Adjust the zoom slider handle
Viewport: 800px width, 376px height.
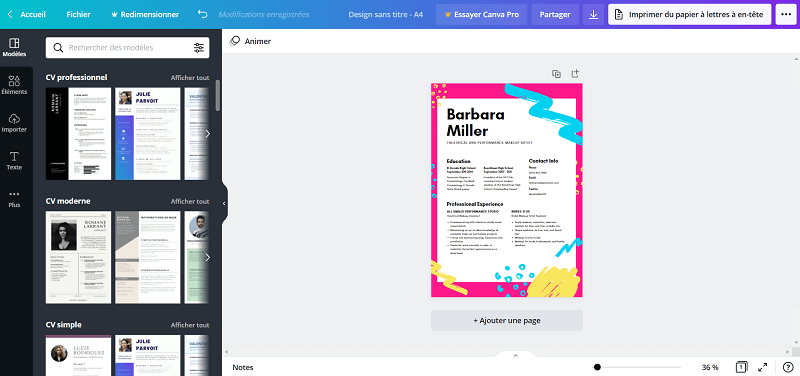pyautogui.click(x=597, y=367)
